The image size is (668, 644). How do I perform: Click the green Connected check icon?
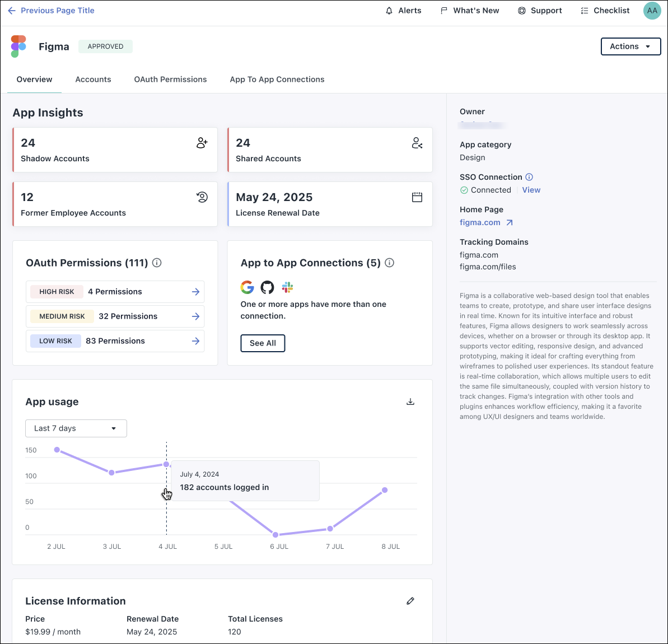click(464, 190)
